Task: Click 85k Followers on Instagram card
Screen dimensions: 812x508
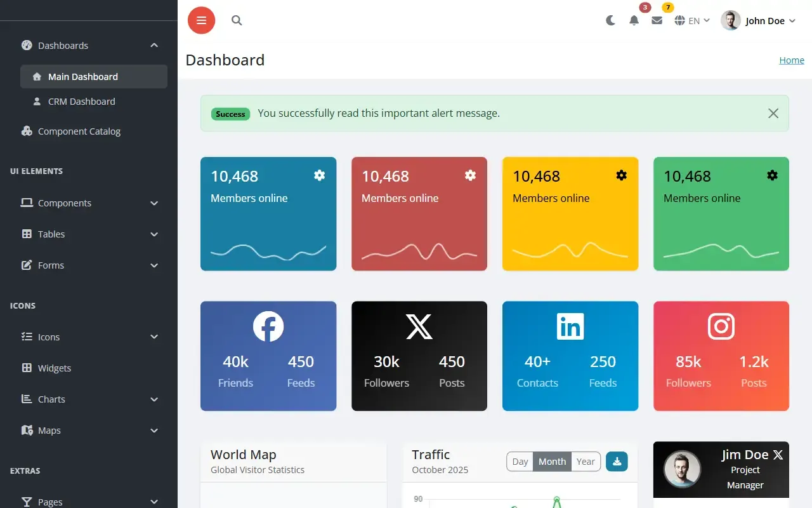Action: coord(688,371)
